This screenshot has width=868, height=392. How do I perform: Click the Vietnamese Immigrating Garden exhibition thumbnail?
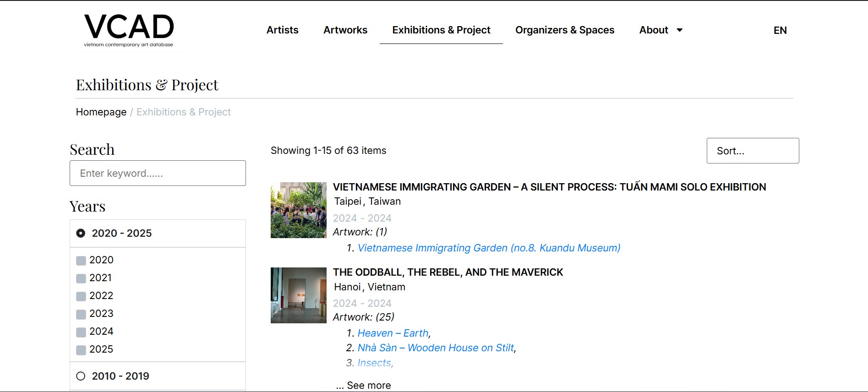(298, 210)
